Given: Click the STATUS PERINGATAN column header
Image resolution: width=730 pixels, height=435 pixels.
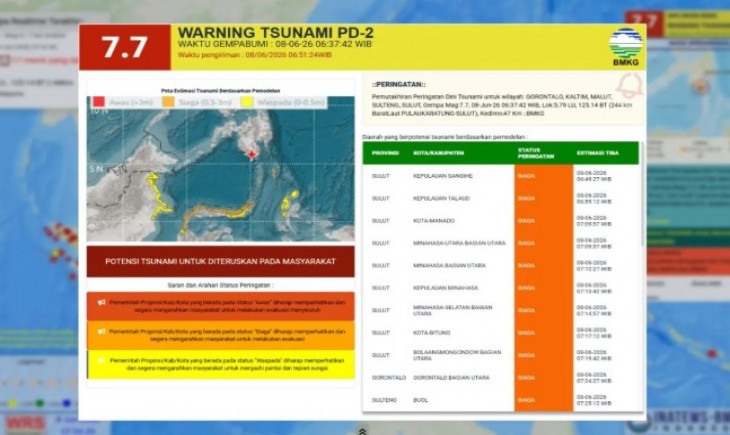Looking at the screenshot, I should pyautogui.click(x=536, y=153).
